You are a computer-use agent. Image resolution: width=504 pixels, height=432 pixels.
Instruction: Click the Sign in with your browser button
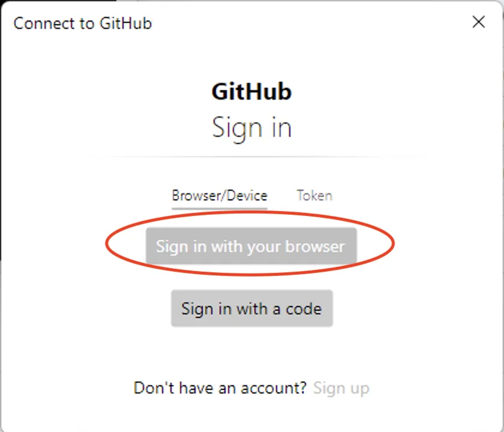251,246
